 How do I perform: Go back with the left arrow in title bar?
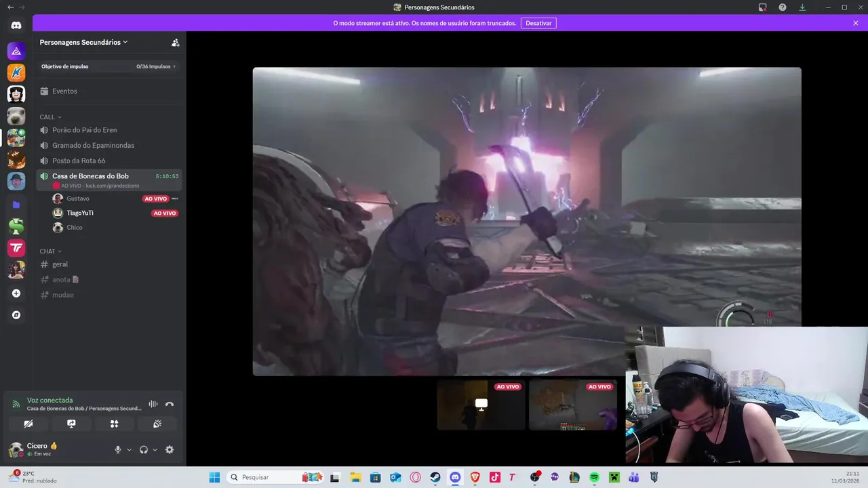[x=10, y=7]
